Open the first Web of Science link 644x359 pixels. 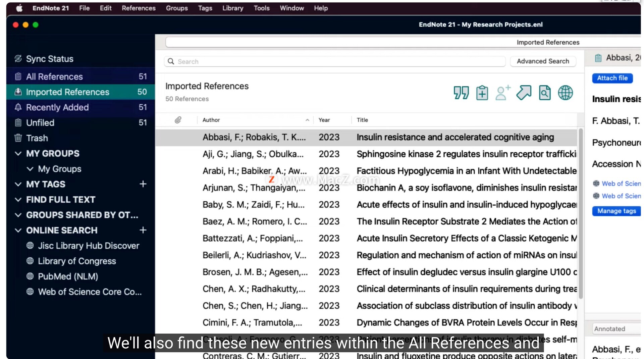click(621, 184)
